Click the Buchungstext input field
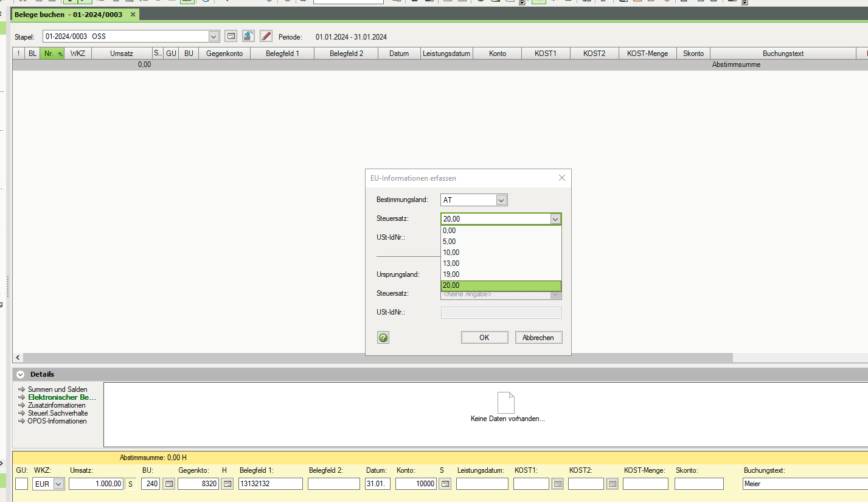 (803, 484)
